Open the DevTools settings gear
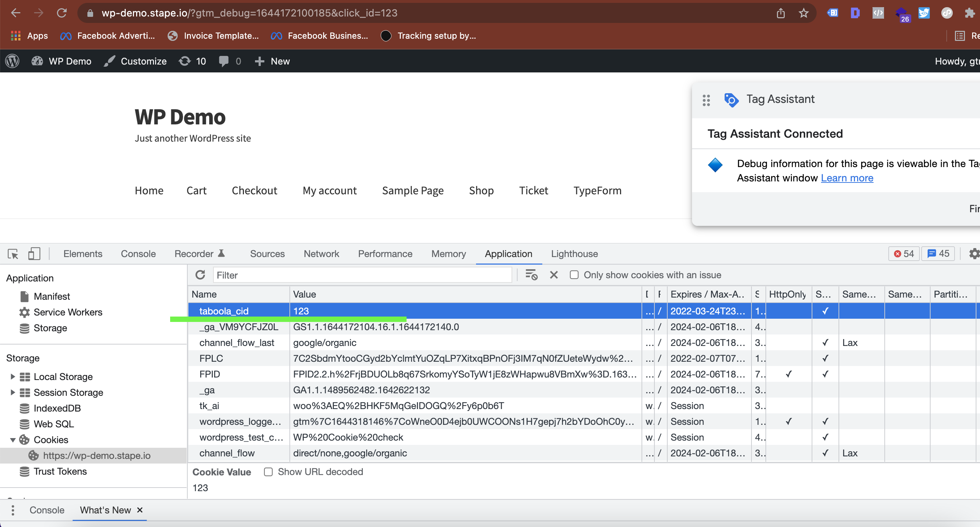This screenshot has height=527, width=980. point(974,253)
